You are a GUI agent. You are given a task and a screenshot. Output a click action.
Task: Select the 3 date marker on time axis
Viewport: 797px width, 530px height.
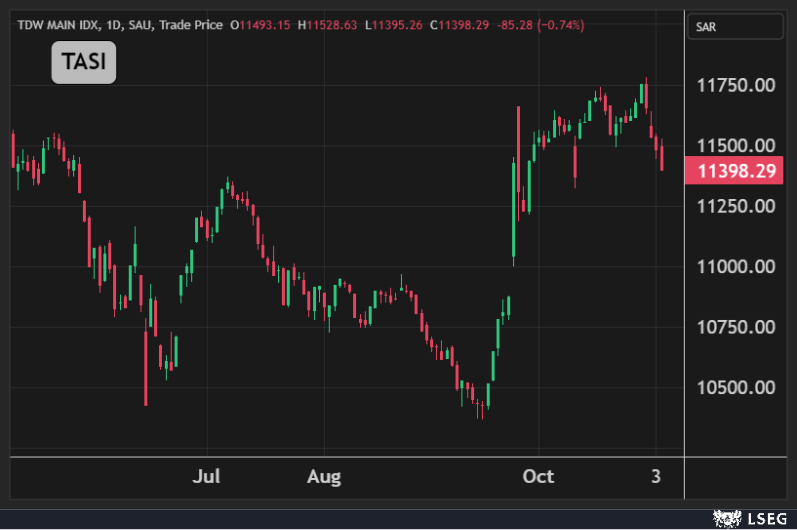(x=656, y=476)
